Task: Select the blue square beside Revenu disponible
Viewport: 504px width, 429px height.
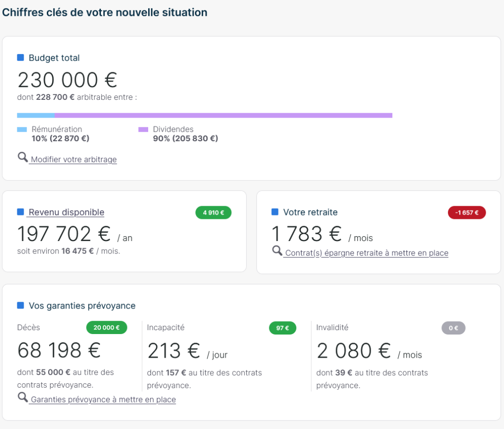Action: pyautogui.click(x=21, y=212)
